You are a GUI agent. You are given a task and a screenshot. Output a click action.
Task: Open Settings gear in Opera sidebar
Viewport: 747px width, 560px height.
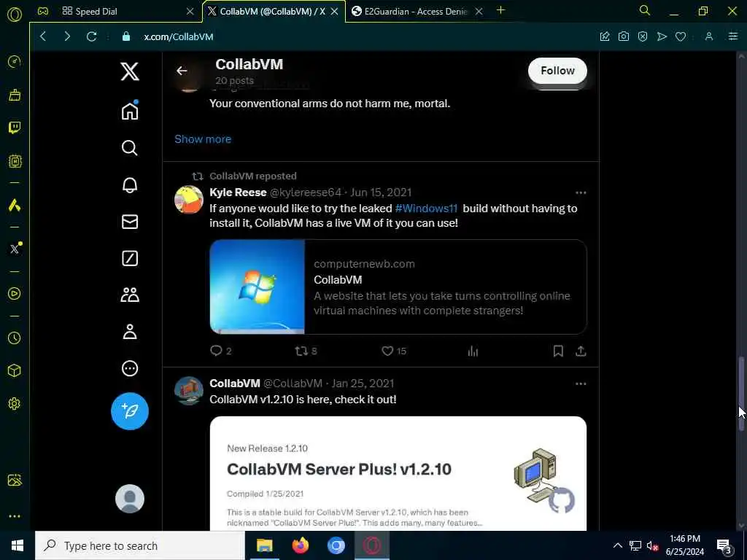[x=15, y=404]
